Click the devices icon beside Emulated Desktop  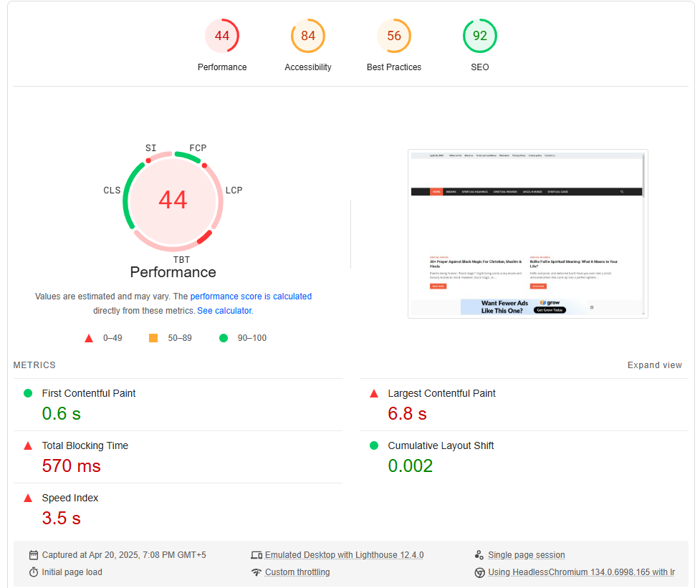click(x=256, y=555)
